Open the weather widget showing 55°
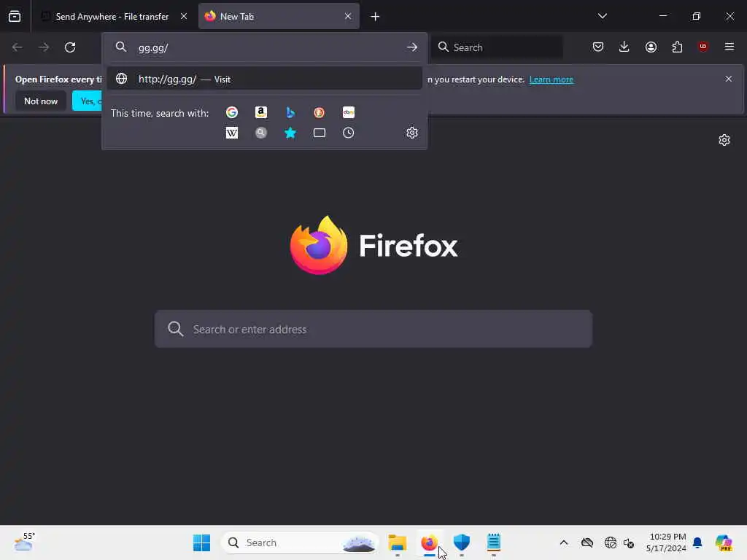The height and width of the screenshot is (560, 747). (25, 542)
